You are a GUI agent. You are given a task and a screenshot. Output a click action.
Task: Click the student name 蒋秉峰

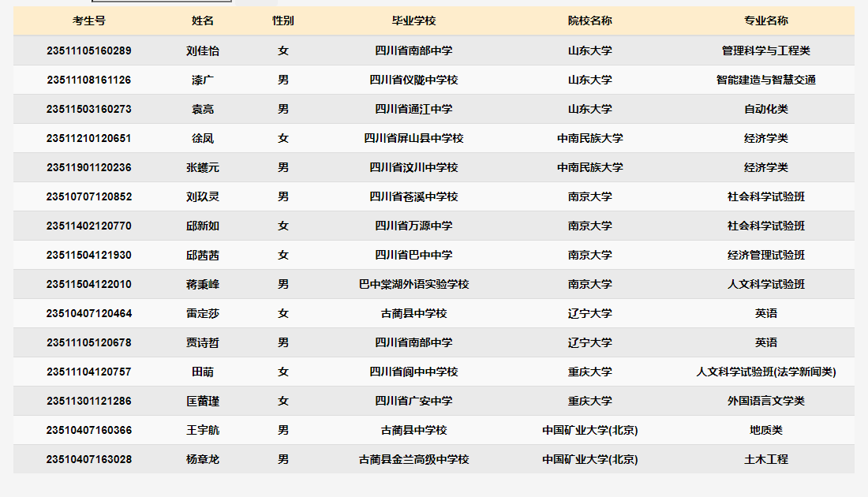coord(203,285)
